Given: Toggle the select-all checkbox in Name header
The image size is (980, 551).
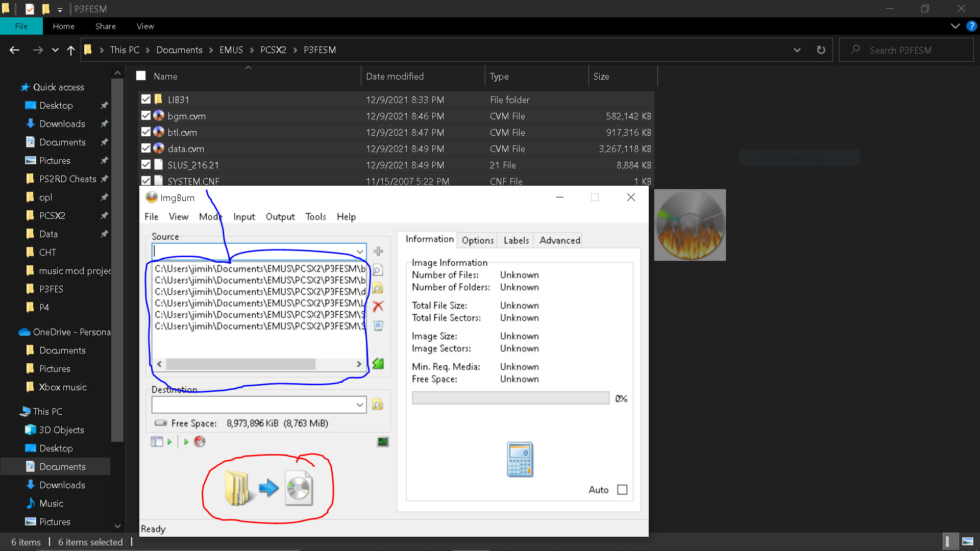Looking at the screenshot, I should (x=141, y=76).
